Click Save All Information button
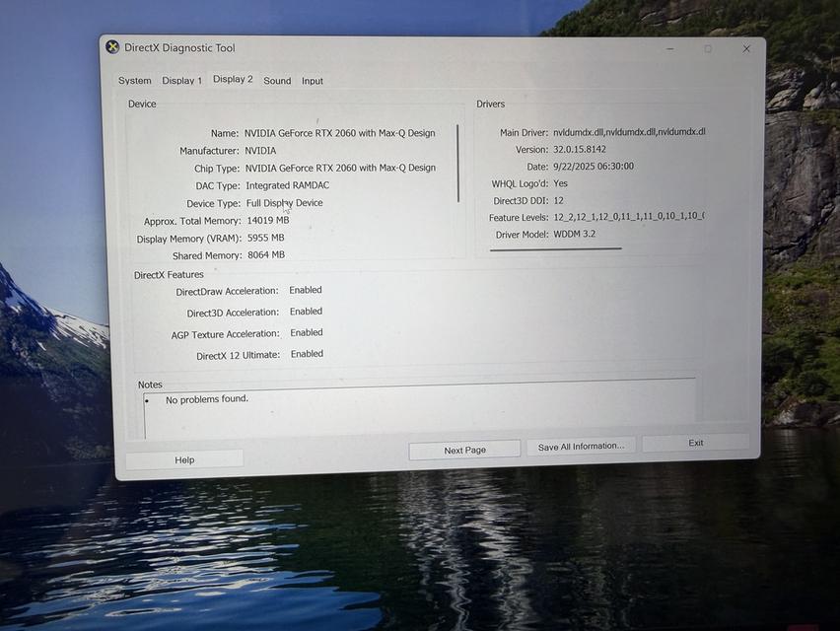This screenshot has height=631, width=840. coord(581,447)
